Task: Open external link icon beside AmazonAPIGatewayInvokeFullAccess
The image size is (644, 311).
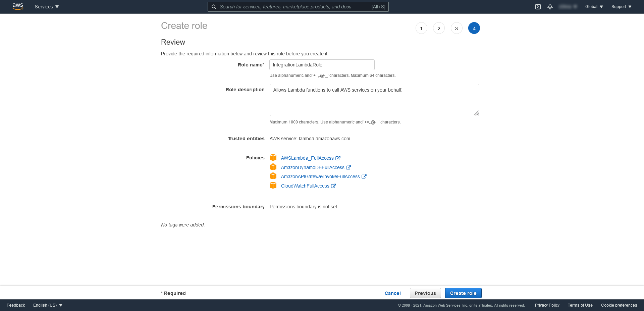Action: click(x=364, y=176)
